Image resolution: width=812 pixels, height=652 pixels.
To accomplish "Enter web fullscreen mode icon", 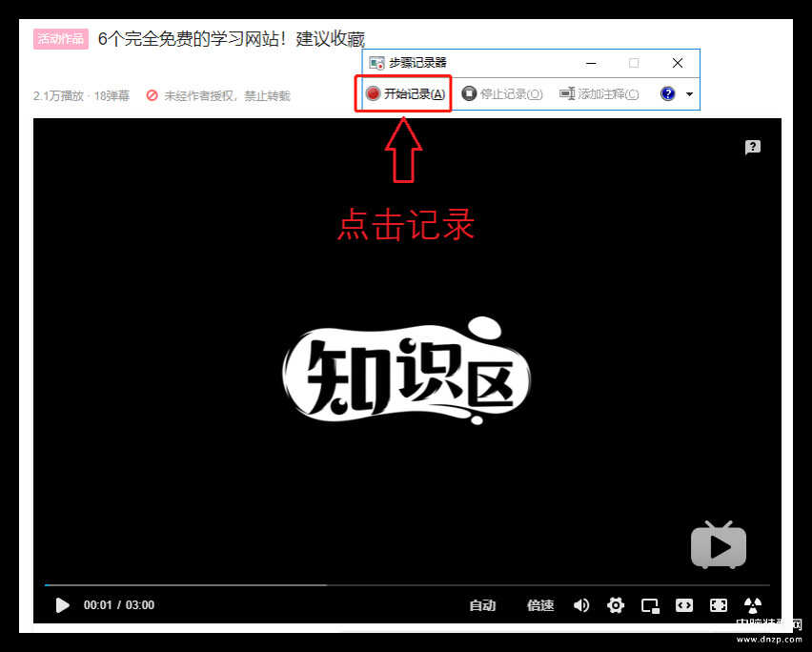I will point(719,605).
